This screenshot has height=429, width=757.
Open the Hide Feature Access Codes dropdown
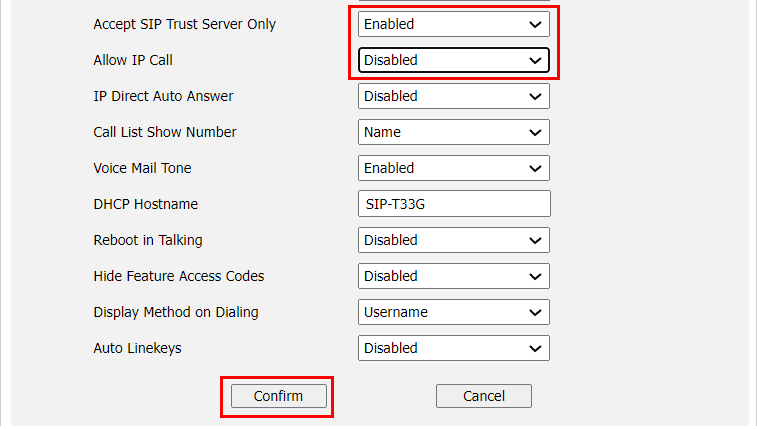click(x=453, y=276)
